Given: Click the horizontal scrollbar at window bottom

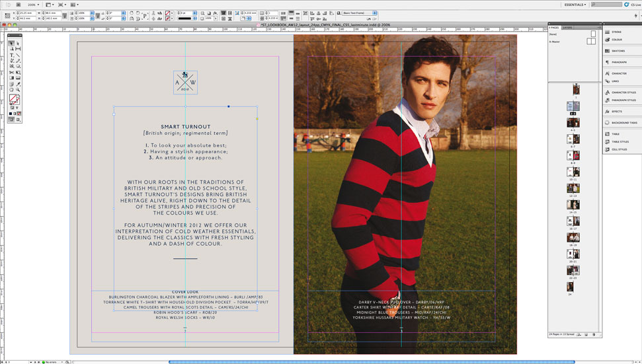Looking at the screenshot, I should [372, 362].
